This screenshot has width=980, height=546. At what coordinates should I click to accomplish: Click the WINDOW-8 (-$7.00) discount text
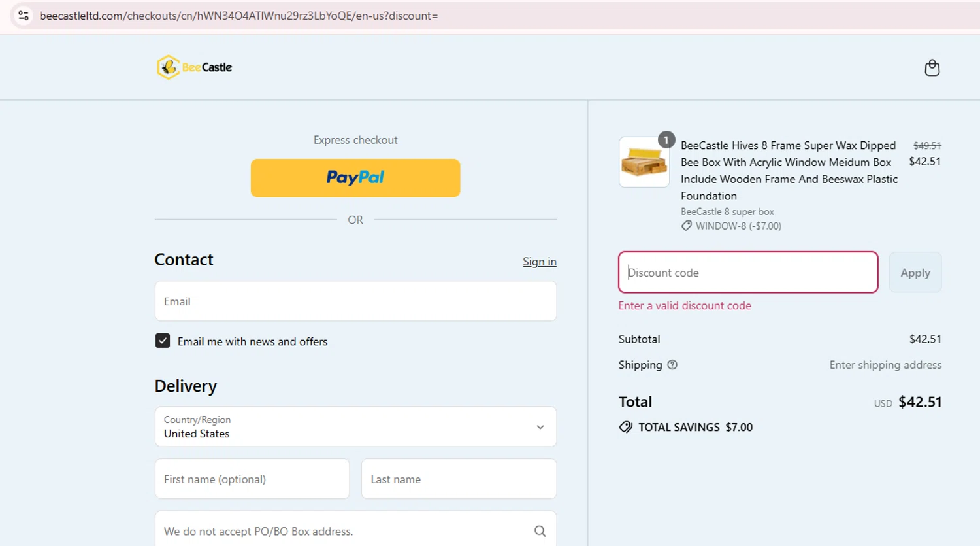pos(738,226)
